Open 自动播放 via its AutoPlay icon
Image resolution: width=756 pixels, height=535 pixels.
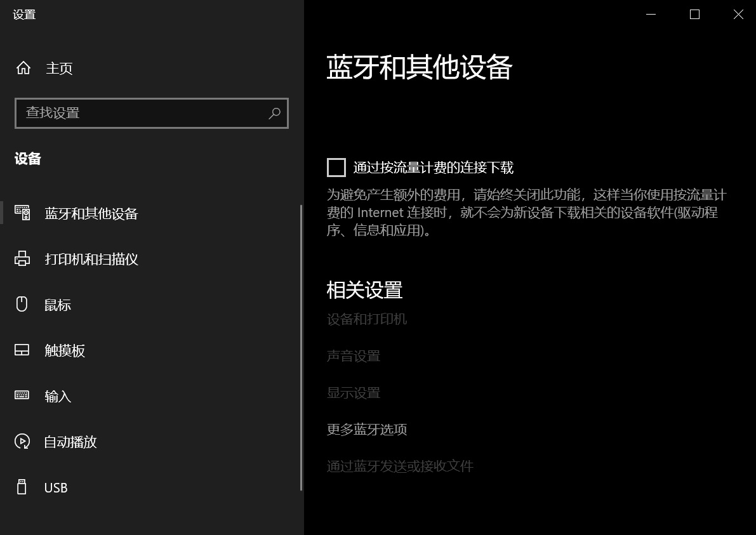pos(22,442)
